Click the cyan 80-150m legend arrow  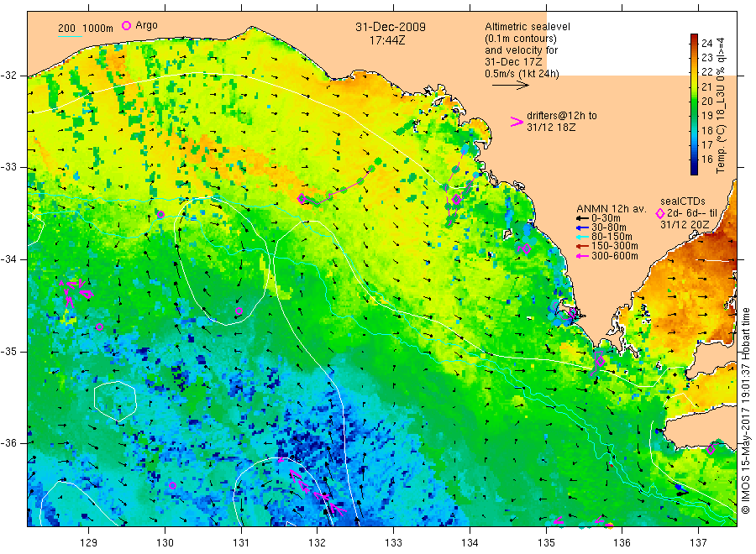coord(581,237)
